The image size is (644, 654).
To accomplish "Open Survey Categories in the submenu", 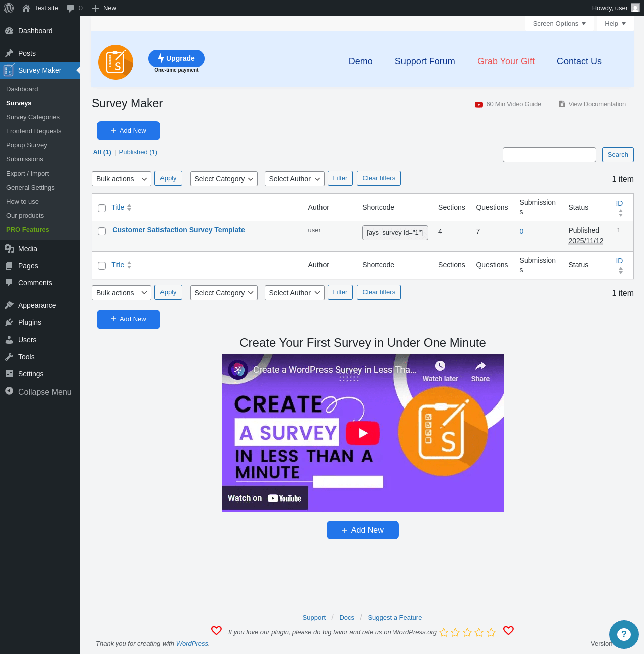I will pyautogui.click(x=33, y=117).
